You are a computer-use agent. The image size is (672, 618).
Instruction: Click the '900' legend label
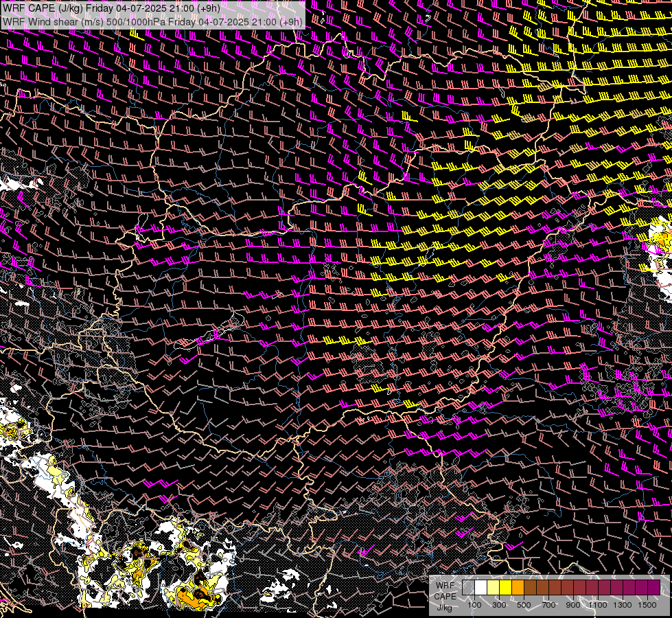[x=573, y=605]
